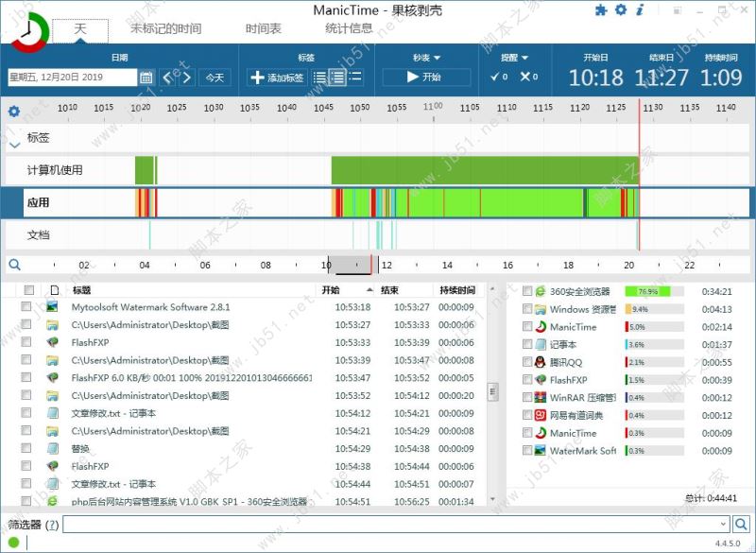The width and height of the screenshot is (756, 553).
Task: Open the 秒表 dropdown menu
Action: click(426, 58)
